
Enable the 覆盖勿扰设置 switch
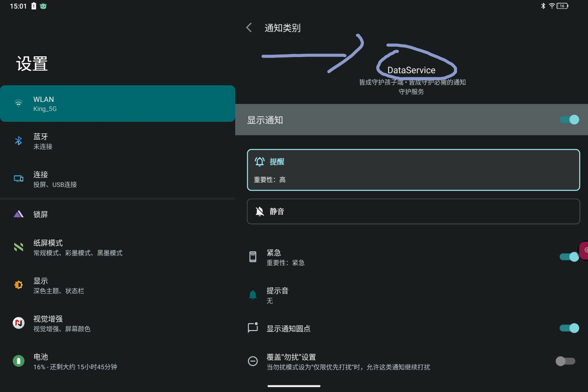pyautogui.click(x=565, y=361)
